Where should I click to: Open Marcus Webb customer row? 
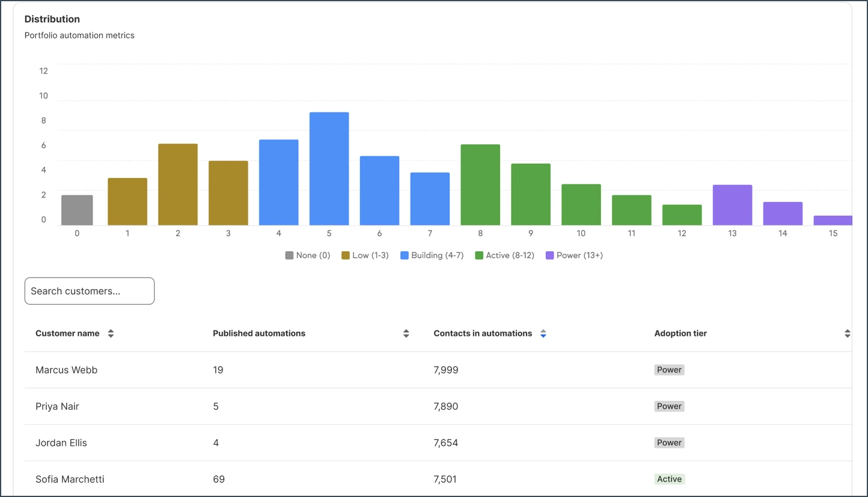pyautogui.click(x=438, y=370)
